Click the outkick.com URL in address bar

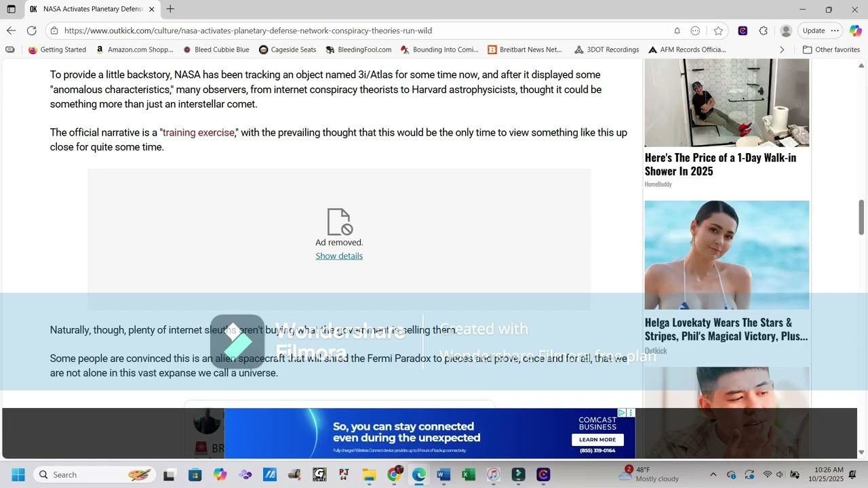248,30
